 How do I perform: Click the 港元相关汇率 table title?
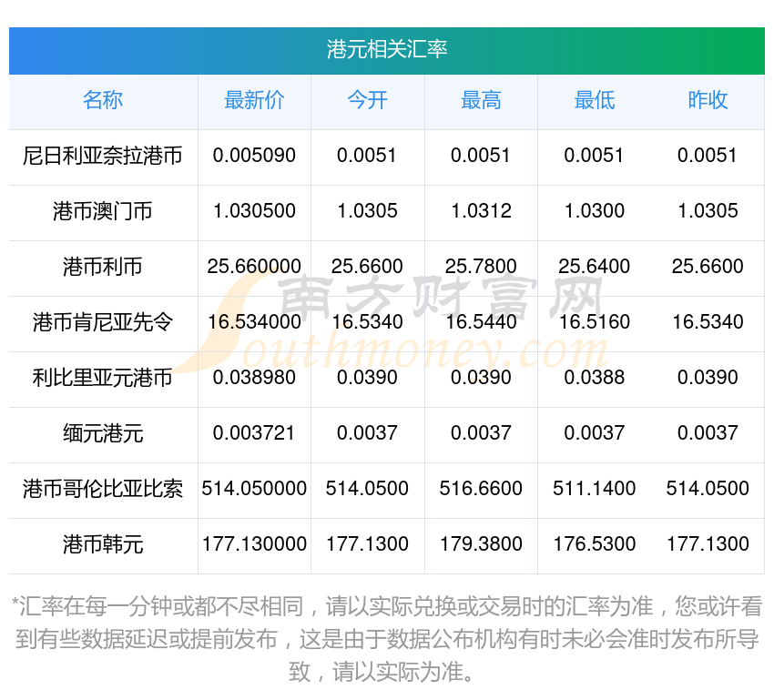pyautogui.click(x=386, y=49)
